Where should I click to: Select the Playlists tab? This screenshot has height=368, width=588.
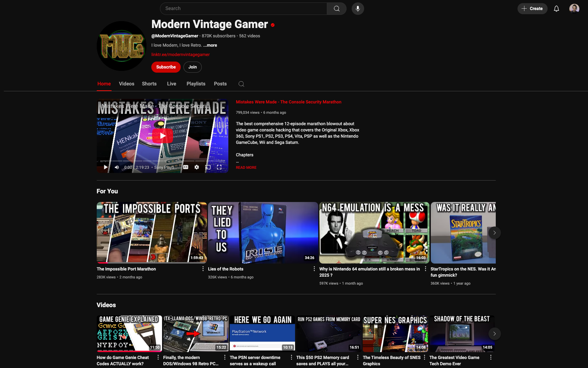[196, 84]
